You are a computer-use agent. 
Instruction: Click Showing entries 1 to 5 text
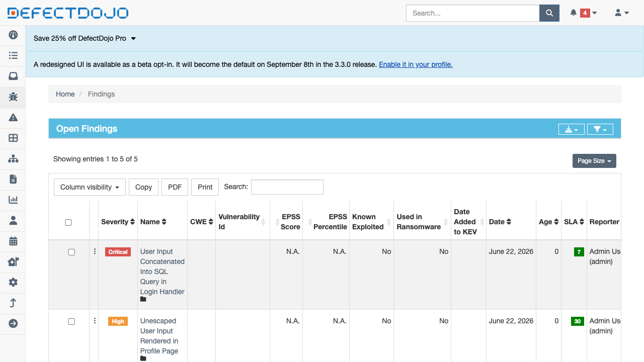(96, 159)
